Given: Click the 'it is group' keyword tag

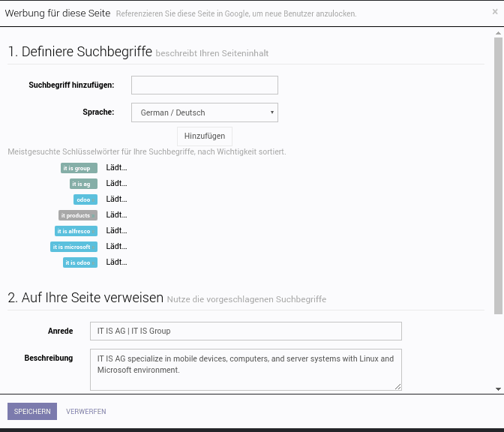Looking at the screenshot, I should coord(79,168).
